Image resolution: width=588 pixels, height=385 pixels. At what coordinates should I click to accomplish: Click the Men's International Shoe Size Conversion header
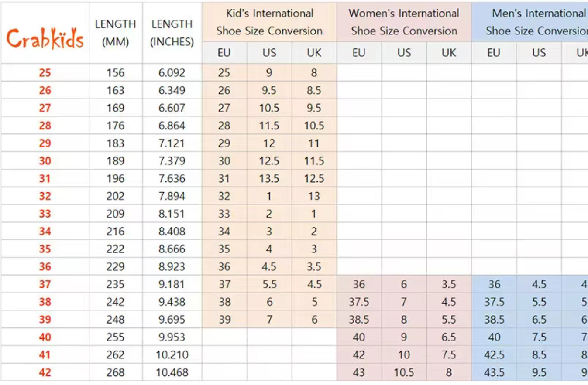point(530,22)
